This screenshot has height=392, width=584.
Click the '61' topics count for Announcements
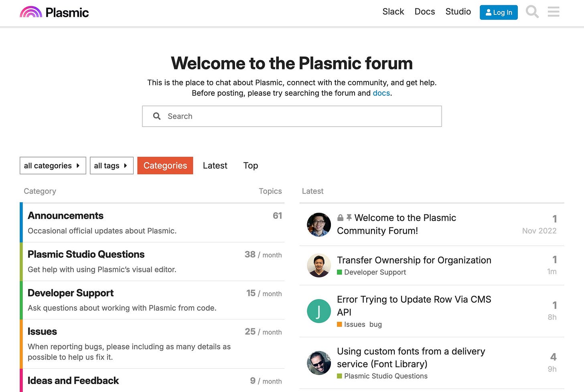point(277,216)
